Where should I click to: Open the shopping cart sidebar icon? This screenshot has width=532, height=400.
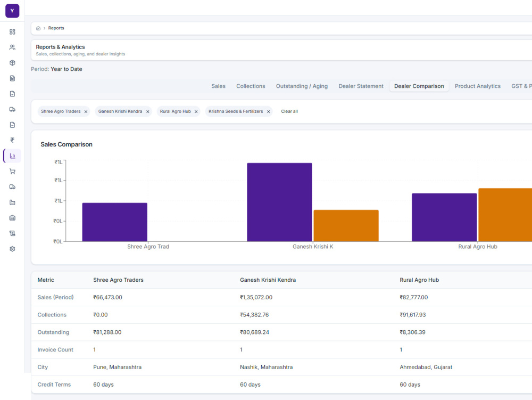tap(12, 172)
